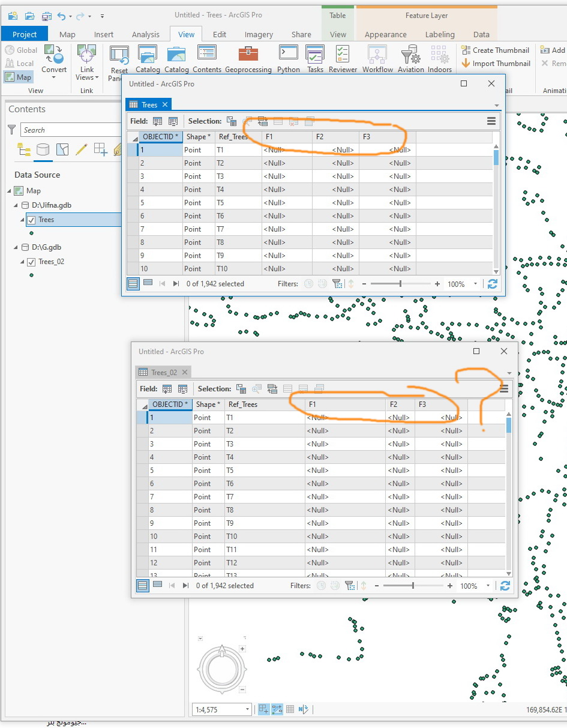The width and height of the screenshot is (567, 728).
Task: Select the Map view mode option
Action: (18, 77)
